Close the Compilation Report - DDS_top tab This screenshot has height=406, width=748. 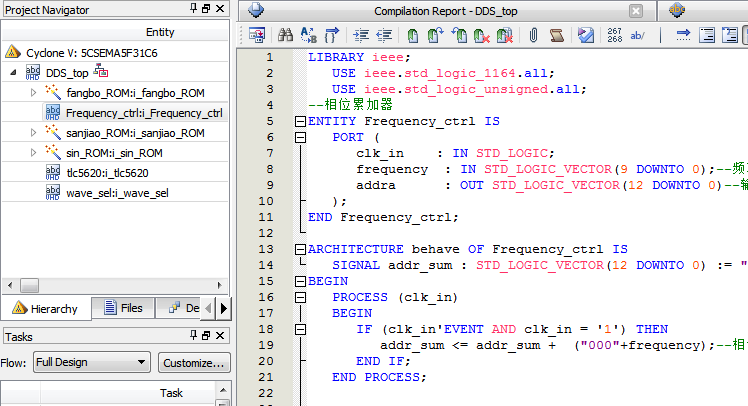[x=635, y=11]
